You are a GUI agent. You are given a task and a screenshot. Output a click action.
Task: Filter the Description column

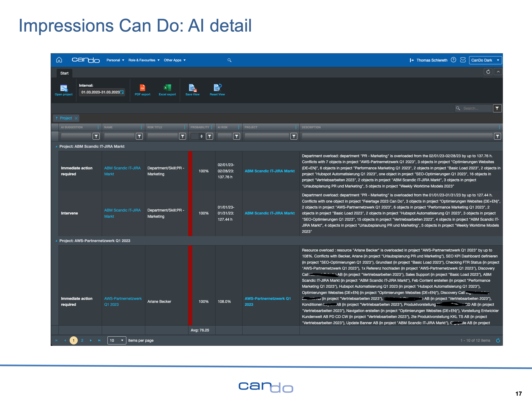point(497,137)
